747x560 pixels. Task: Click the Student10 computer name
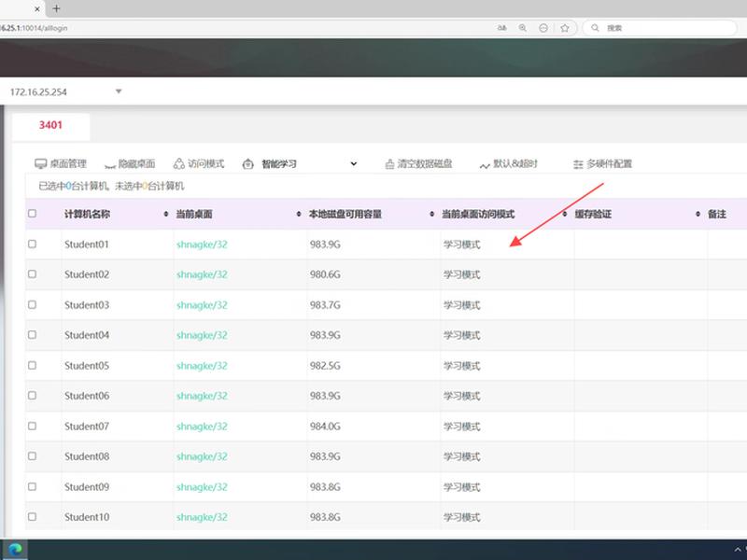[x=87, y=517]
